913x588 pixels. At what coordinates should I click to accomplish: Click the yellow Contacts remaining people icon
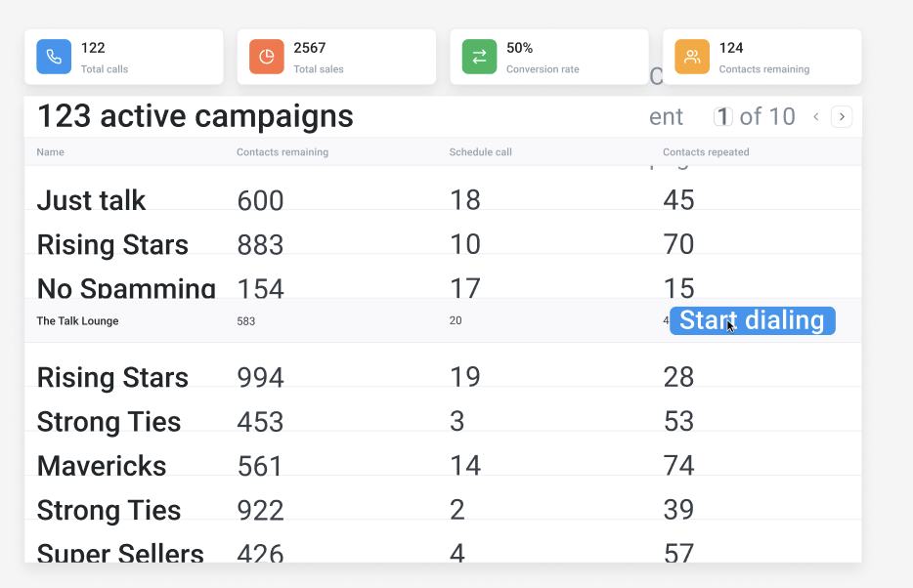tap(692, 57)
